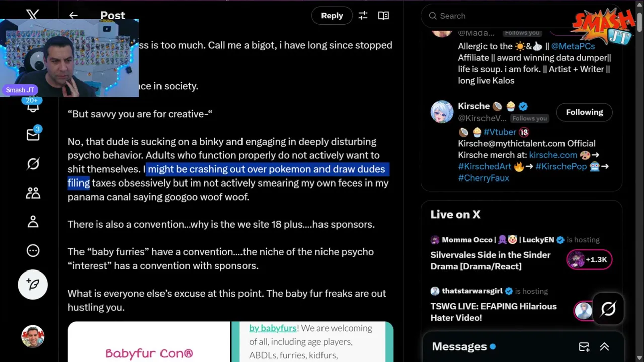Open Grok from the left sidebar
The height and width of the screenshot is (362, 644).
[x=33, y=164]
